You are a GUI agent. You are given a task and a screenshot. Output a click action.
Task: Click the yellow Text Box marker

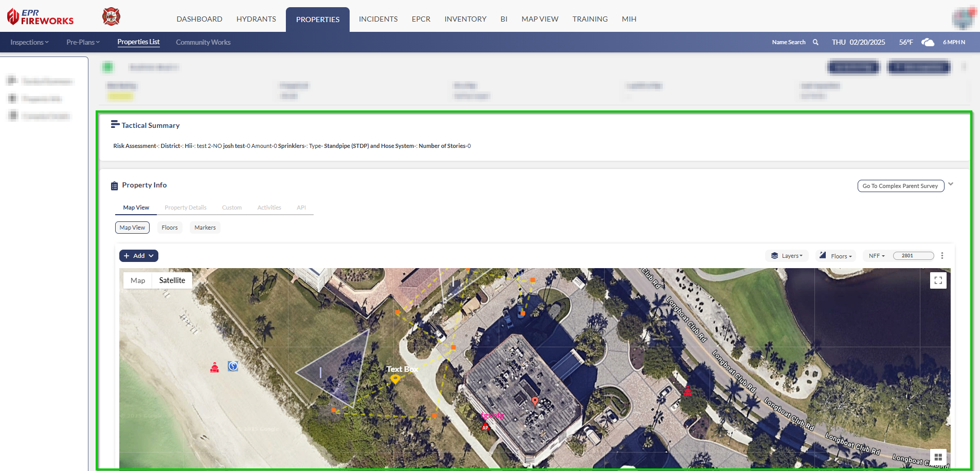tap(395, 380)
